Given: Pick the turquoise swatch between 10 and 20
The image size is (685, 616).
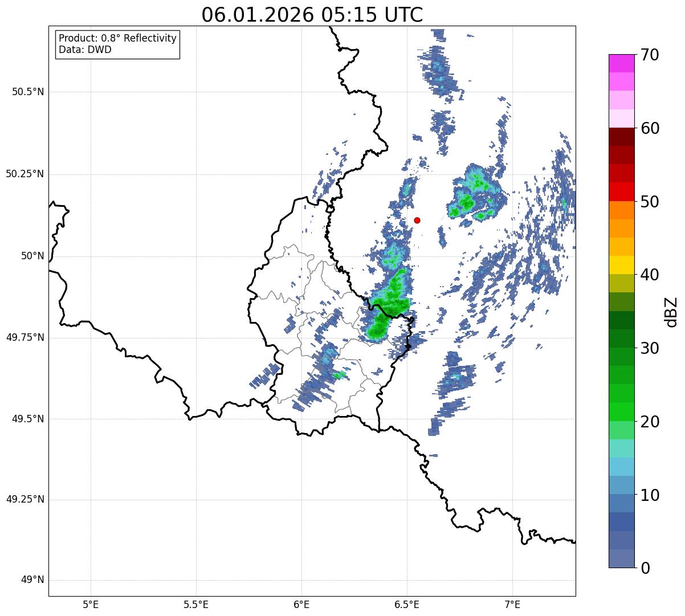Looking at the screenshot, I should point(622,448).
